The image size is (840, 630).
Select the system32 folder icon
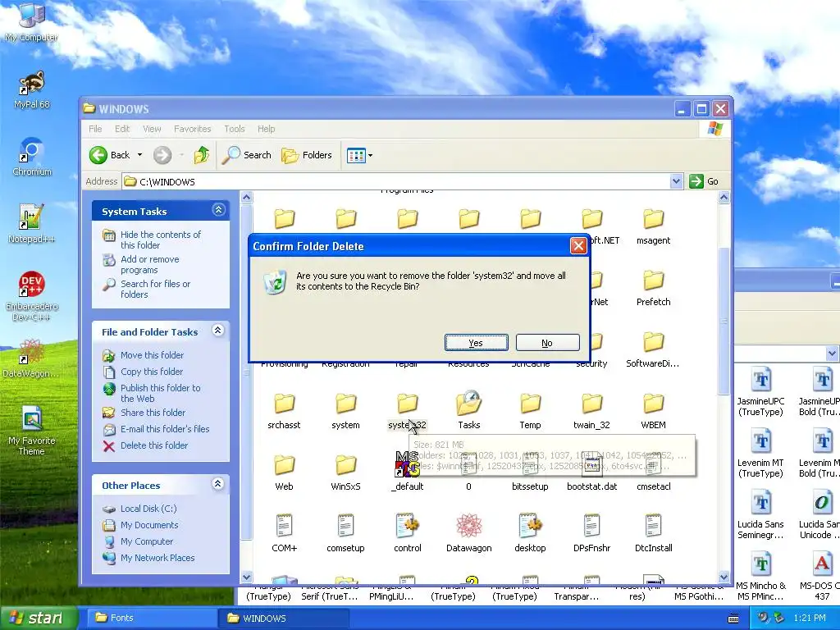coord(407,404)
